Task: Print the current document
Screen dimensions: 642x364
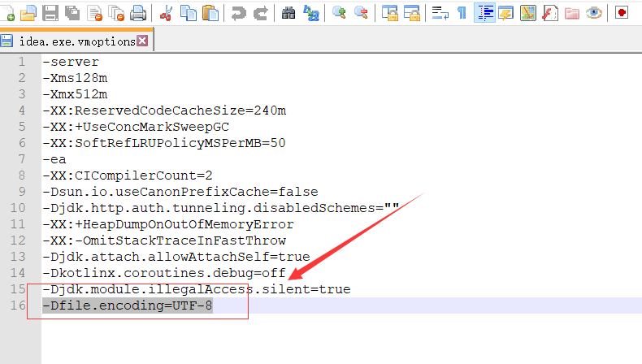Action: [138, 13]
